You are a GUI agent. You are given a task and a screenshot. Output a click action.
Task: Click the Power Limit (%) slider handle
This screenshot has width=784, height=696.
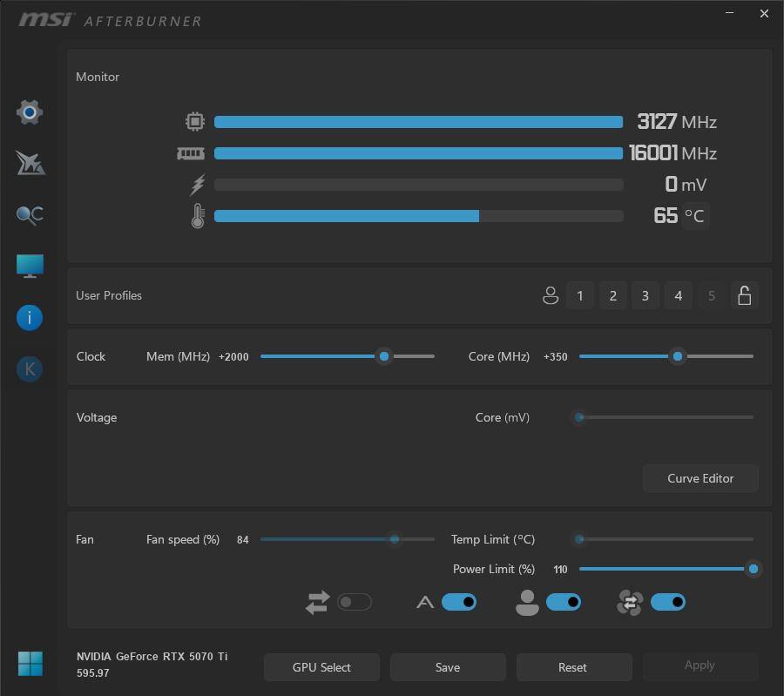[x=754, y=569]
